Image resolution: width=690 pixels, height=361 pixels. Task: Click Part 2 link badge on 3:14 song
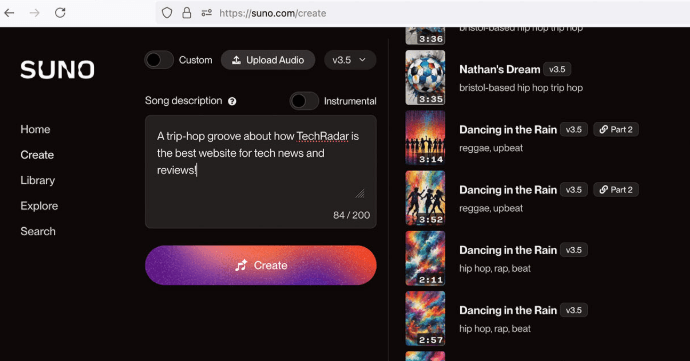tap(616, 129)
